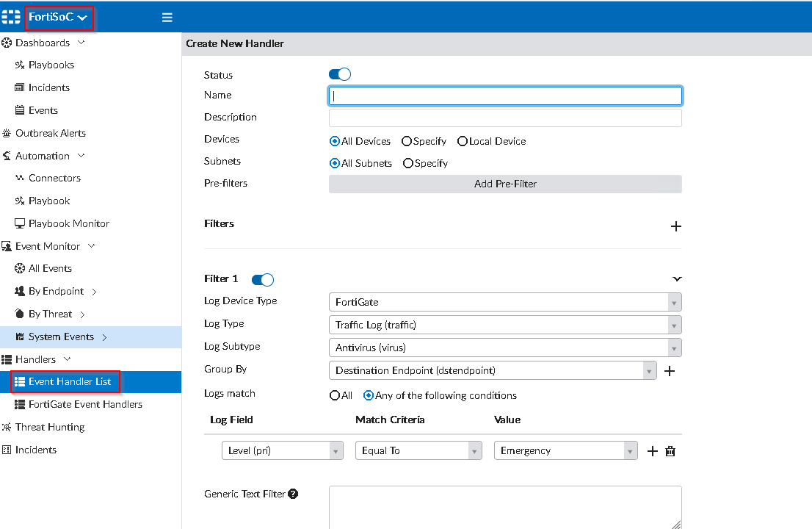Open the Match Criteria Equal To dropdown

pos(418,450)
